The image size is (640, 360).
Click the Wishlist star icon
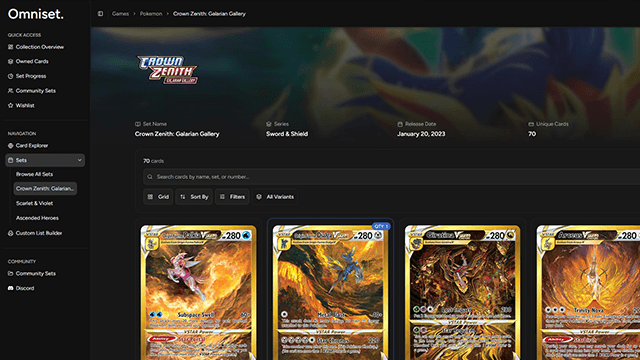click(11, 105)
